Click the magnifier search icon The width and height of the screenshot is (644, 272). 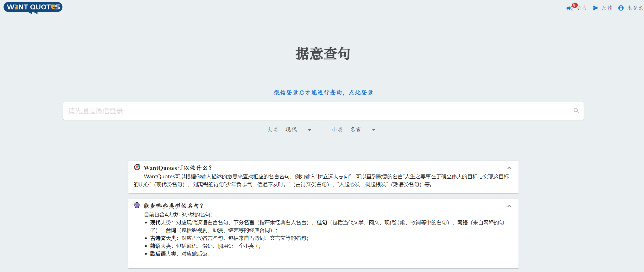tap(576, 111)
